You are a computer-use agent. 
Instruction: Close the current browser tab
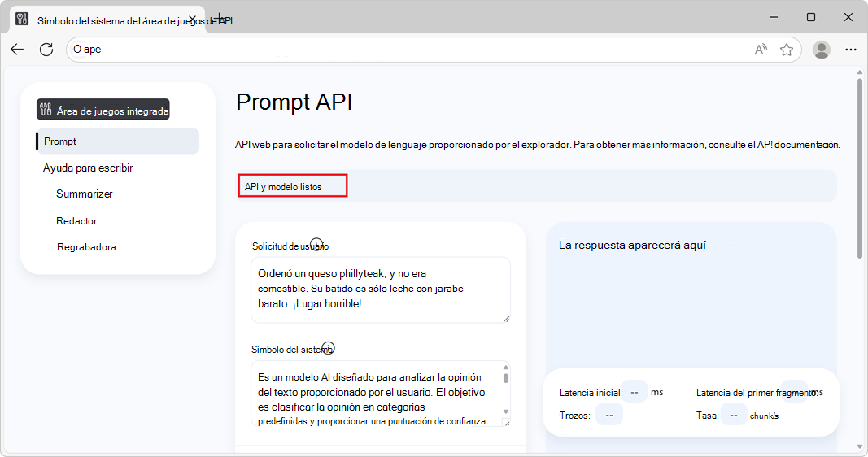point(193,20)
